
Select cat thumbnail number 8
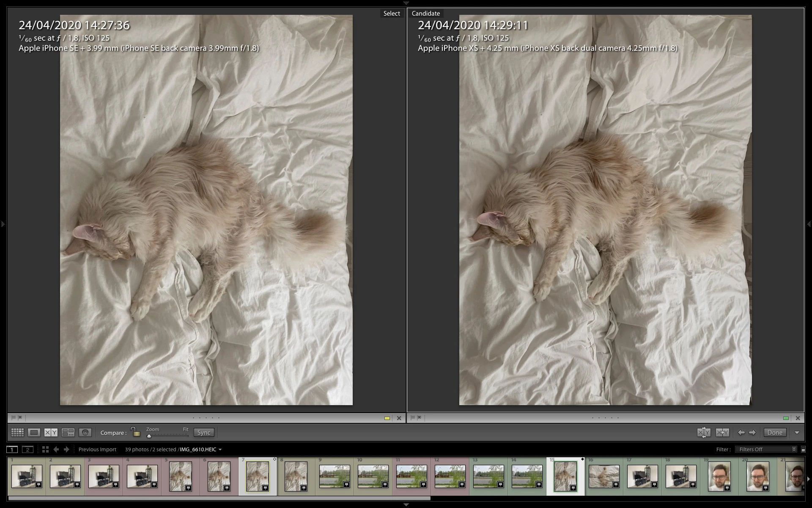(x=296, y=476)
